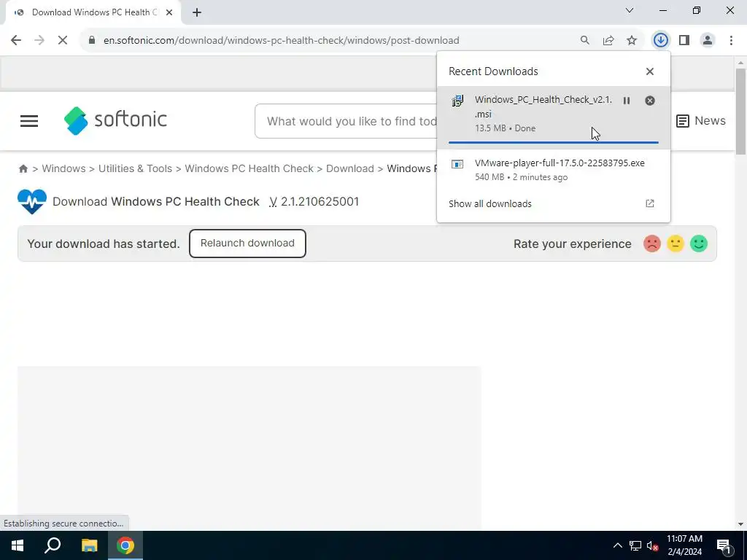Go back using the browser back arrow
Image resolution: width=747 pixels, height=560 pixels.
(16, 41)
